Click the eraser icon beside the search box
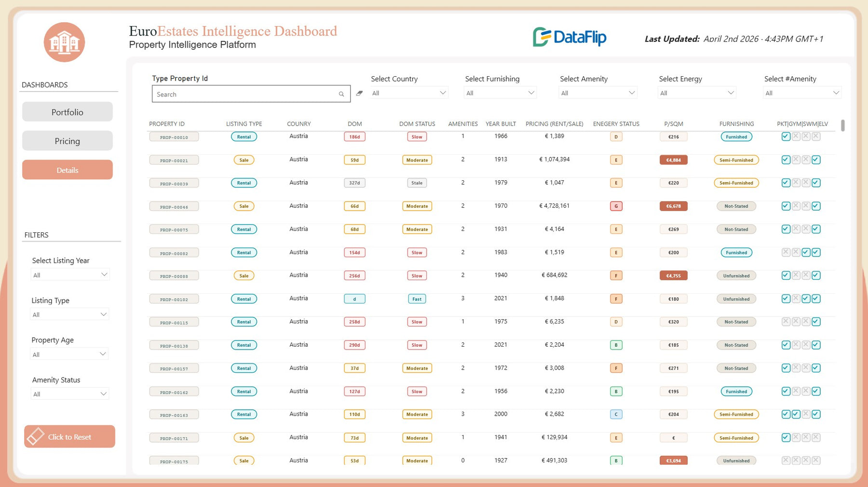Image resolution: width=868 pixels, height=487 pixels. 359,94
